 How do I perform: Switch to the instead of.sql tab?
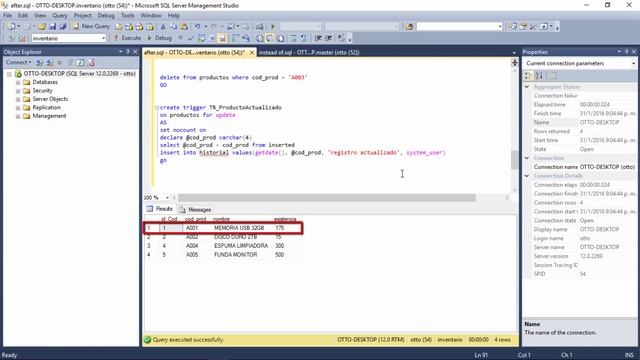point(309,52)
